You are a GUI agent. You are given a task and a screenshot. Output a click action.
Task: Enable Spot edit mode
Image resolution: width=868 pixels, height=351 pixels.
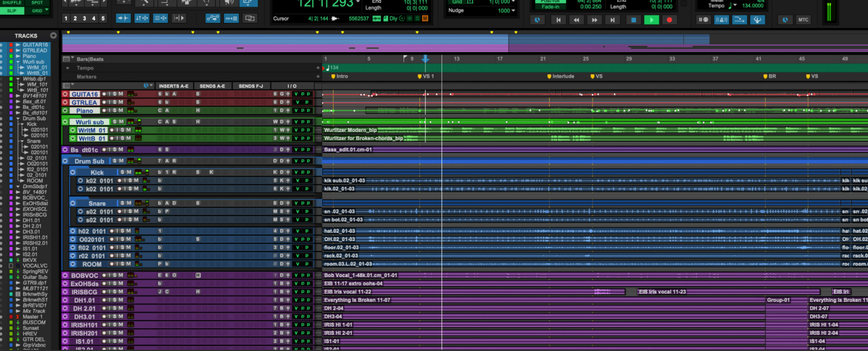click(37, 3)
